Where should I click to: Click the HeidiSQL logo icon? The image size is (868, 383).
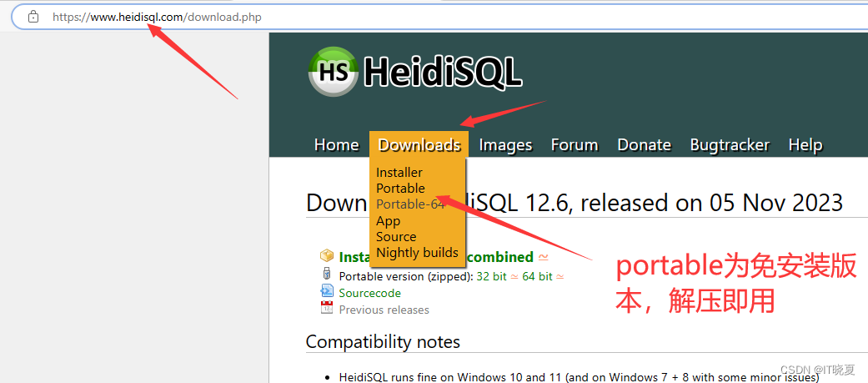coord(334,71)
